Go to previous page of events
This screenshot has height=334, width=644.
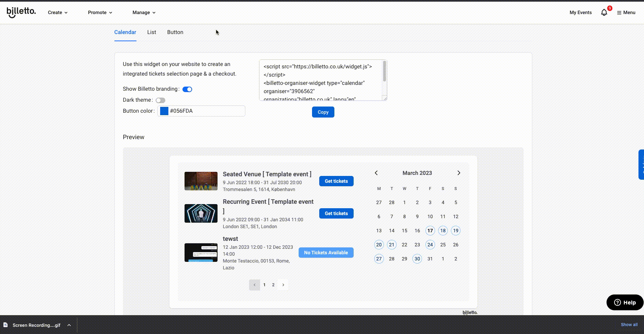click(x=254, y=285)
